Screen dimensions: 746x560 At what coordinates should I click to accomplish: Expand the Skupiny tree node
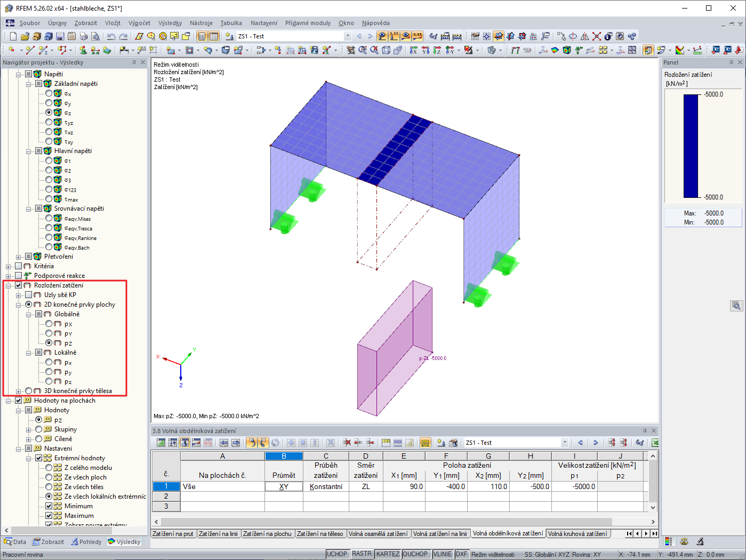29,429
